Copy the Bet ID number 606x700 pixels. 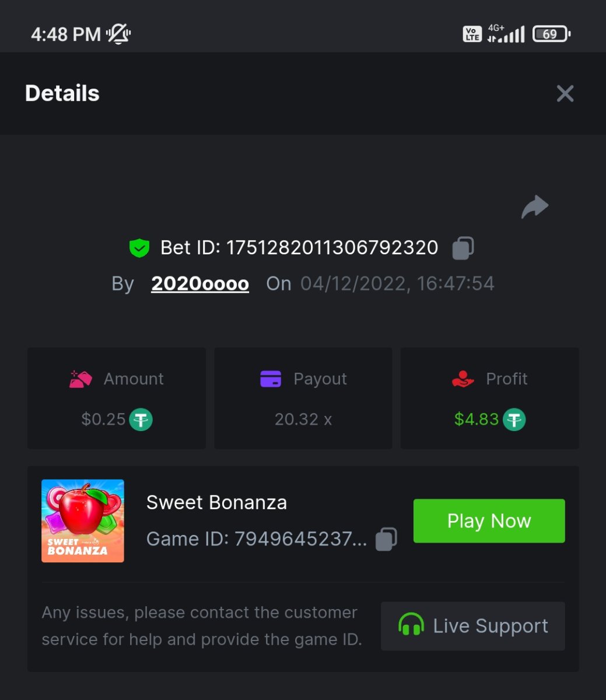pyautogui.click(x=463, y=248)
